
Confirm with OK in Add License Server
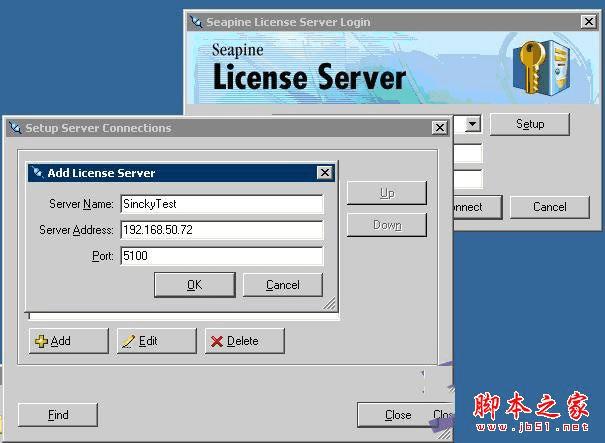coord(194,285)
